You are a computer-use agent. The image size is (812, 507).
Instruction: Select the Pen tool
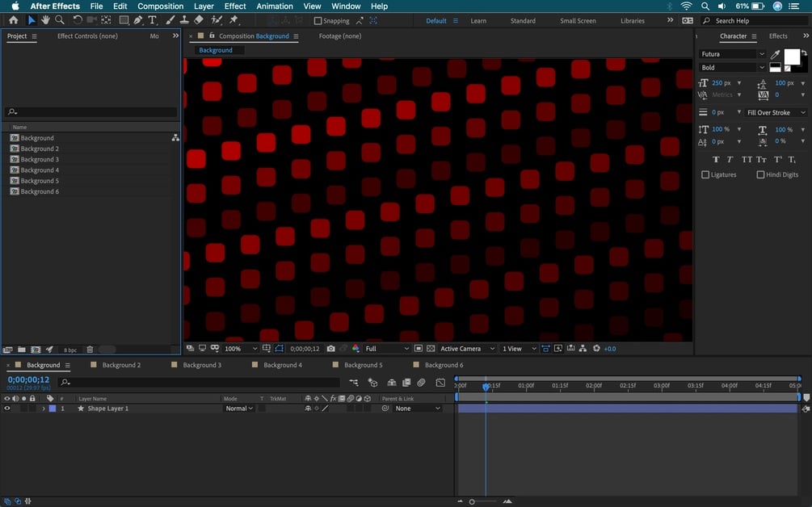[138, 20]
